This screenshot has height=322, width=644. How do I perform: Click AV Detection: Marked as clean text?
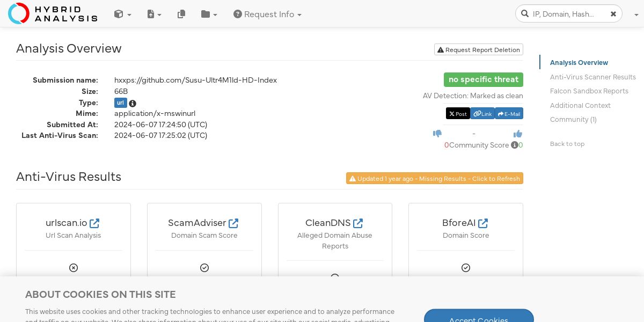point(473,96)
